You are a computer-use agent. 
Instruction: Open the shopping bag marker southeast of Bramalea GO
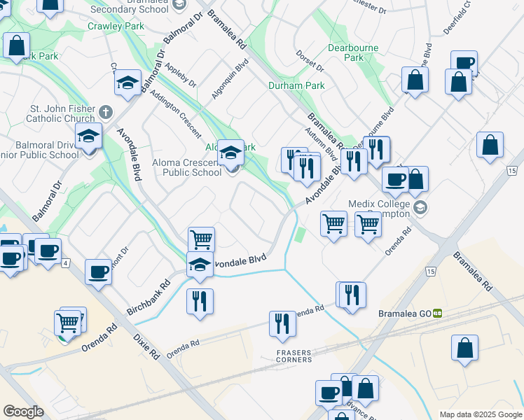(x=464, y=349)
